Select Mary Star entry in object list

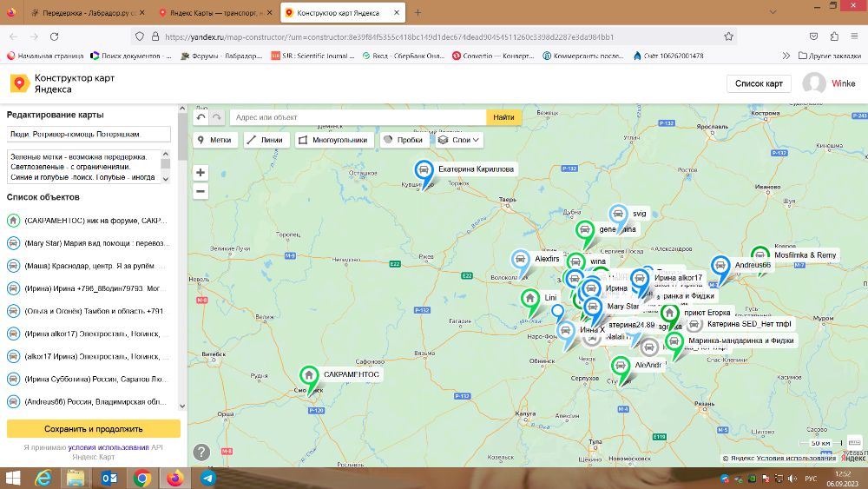tap(91, 243)
